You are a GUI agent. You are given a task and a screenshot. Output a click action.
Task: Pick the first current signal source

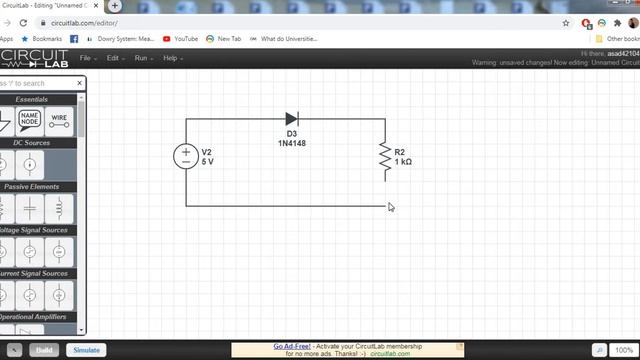click(6, 295)
